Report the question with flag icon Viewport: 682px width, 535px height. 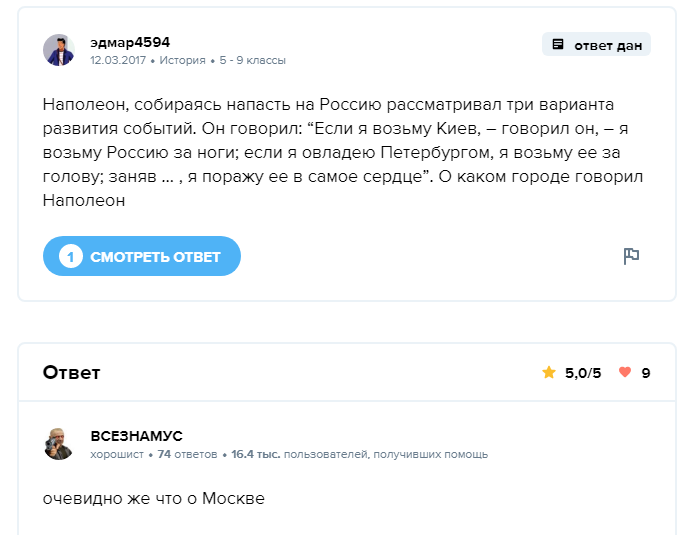pos(631,256)
